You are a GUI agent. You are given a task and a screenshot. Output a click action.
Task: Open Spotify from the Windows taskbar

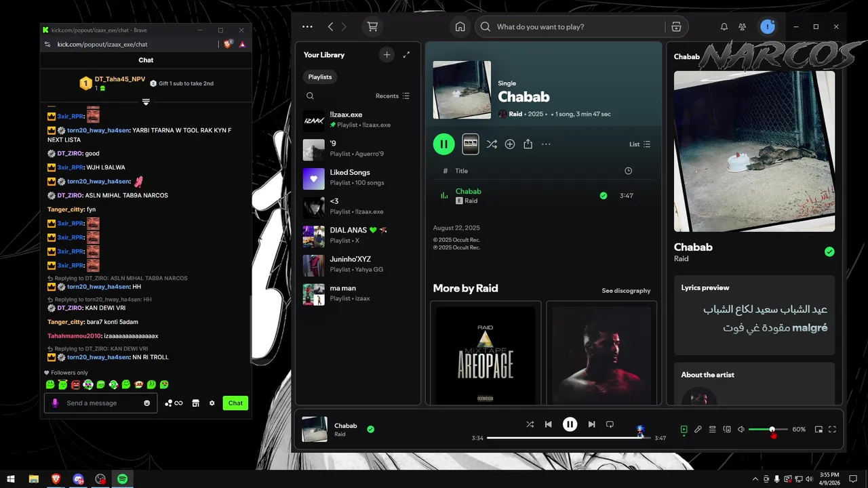point(123,479)
